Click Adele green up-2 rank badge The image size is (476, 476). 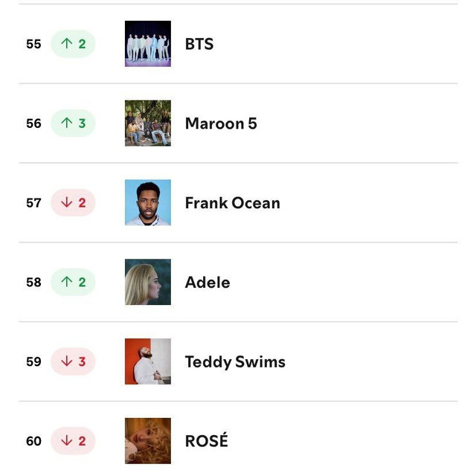73,282
